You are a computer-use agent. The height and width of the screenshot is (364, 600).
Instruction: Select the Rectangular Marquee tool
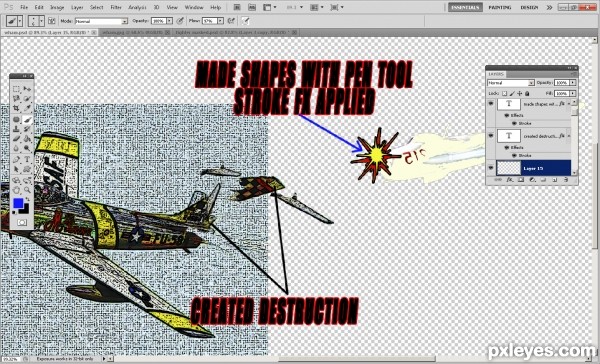point(16,89)
